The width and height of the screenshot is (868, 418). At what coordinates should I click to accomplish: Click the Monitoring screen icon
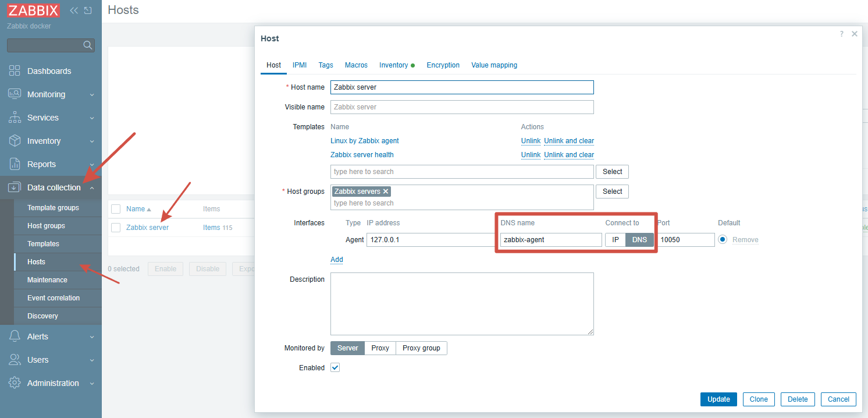[15, 94]
